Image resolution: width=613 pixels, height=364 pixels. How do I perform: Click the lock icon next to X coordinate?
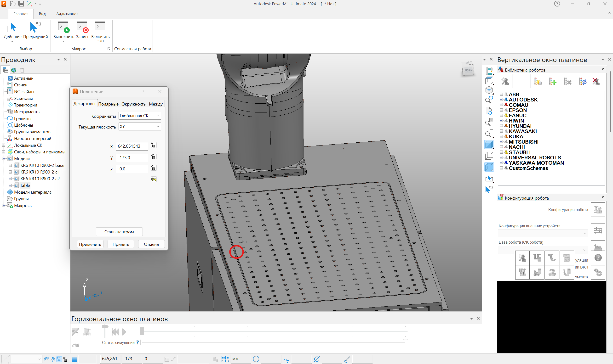154,145
